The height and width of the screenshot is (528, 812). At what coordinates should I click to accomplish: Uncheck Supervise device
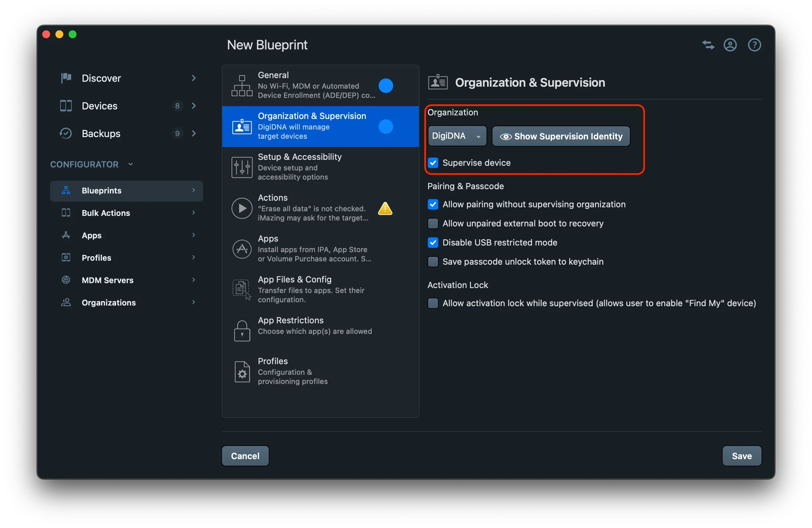[433, 162]
